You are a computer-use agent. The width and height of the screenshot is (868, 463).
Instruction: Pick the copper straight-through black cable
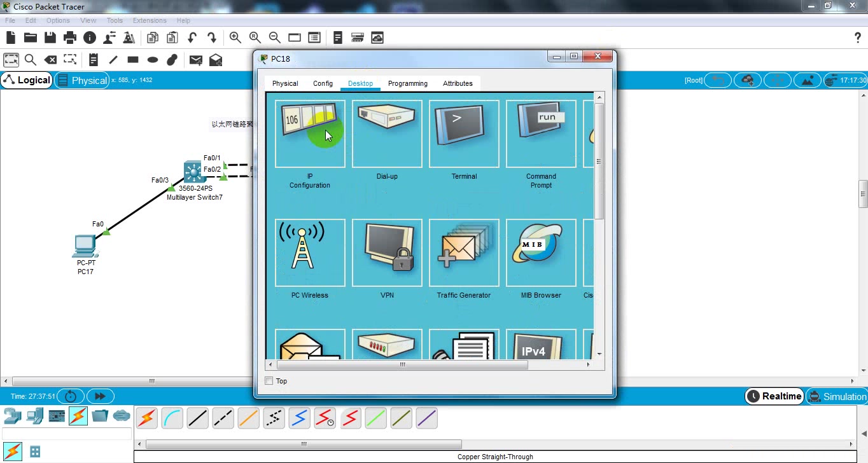tap(197, 418)
